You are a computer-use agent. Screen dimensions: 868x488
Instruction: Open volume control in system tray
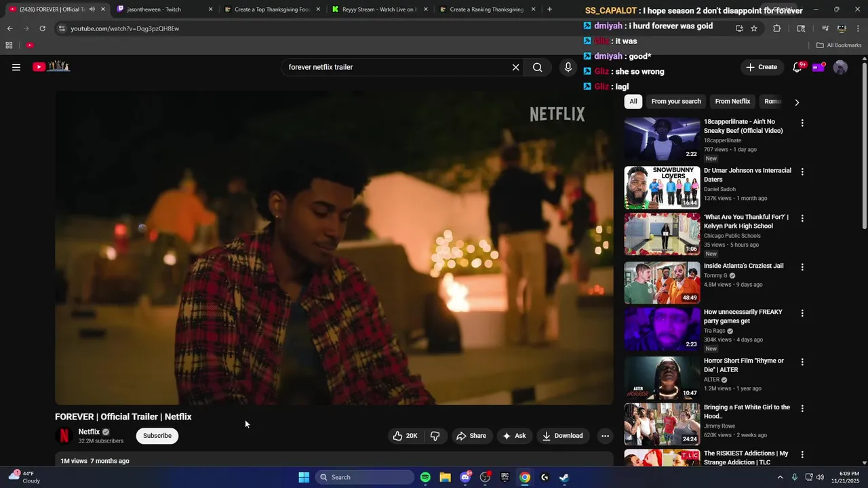[820, 477]
